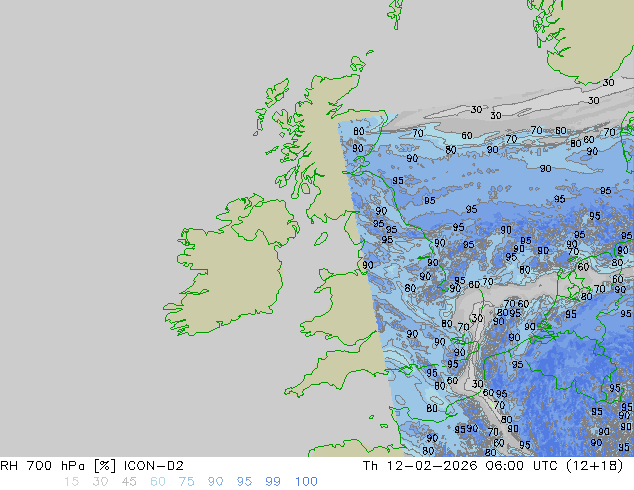
Task: Select the 15 value in the color legend
Action: 71,482
